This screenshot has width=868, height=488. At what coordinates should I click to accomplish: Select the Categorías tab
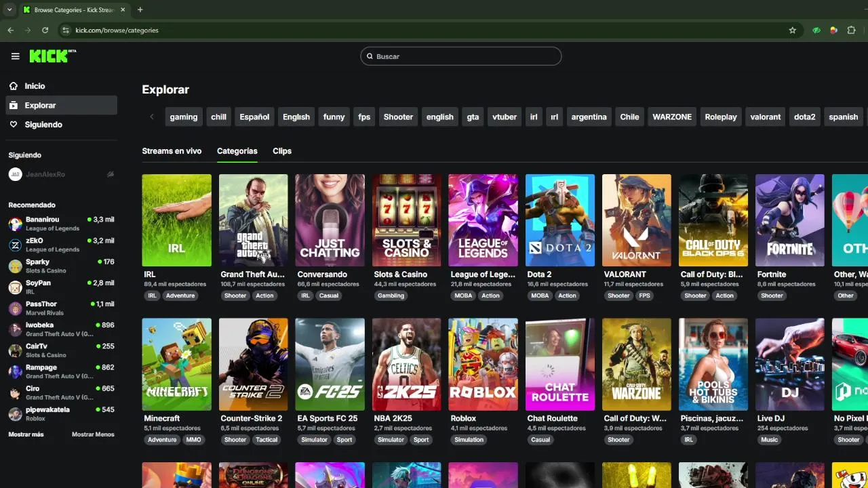pyautogui.click(x=237, y=151)
